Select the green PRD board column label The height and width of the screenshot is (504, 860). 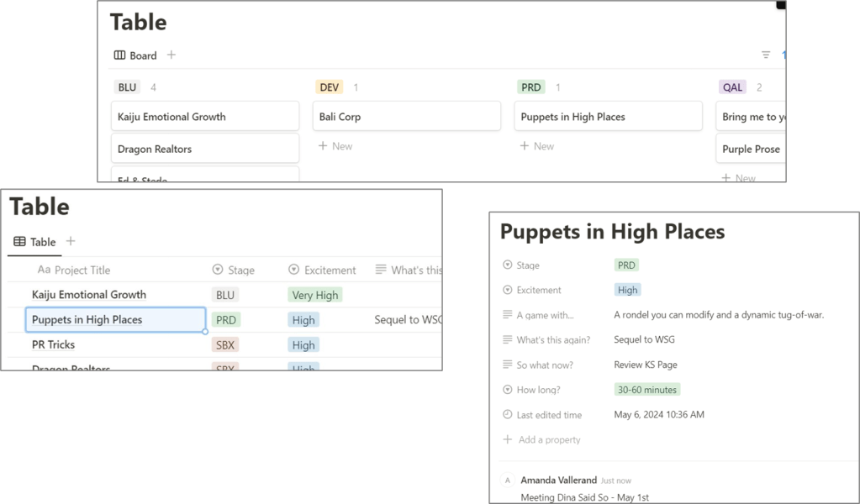pyautogui.click(x=531, y=87)
